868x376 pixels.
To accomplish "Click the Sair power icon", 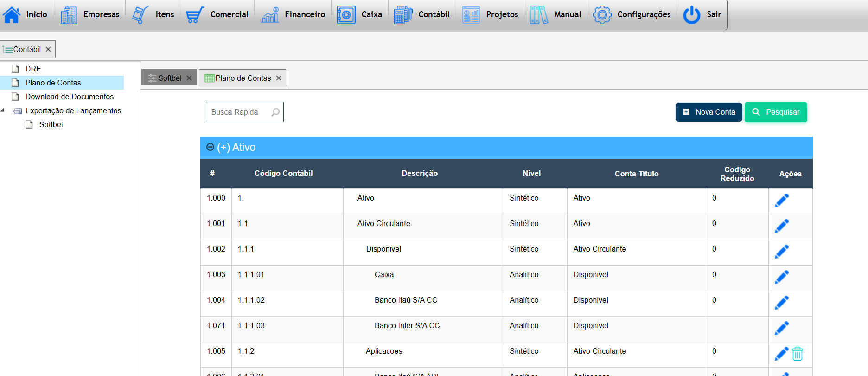I will (x=692, y=15).
